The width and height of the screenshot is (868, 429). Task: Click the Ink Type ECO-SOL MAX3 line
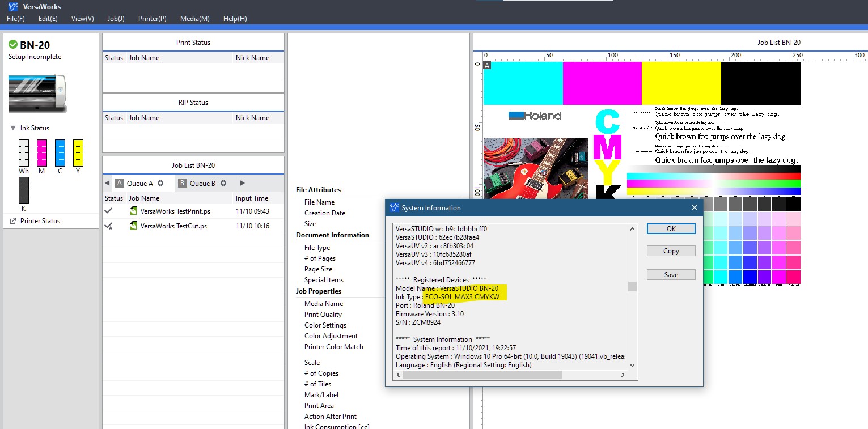coord(448,297)
